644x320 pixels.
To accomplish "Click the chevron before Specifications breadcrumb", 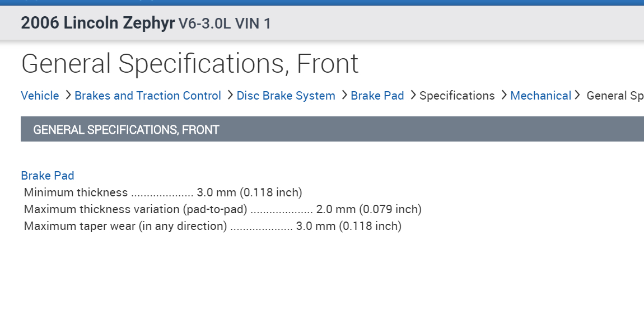I will [x=413, y=95].
